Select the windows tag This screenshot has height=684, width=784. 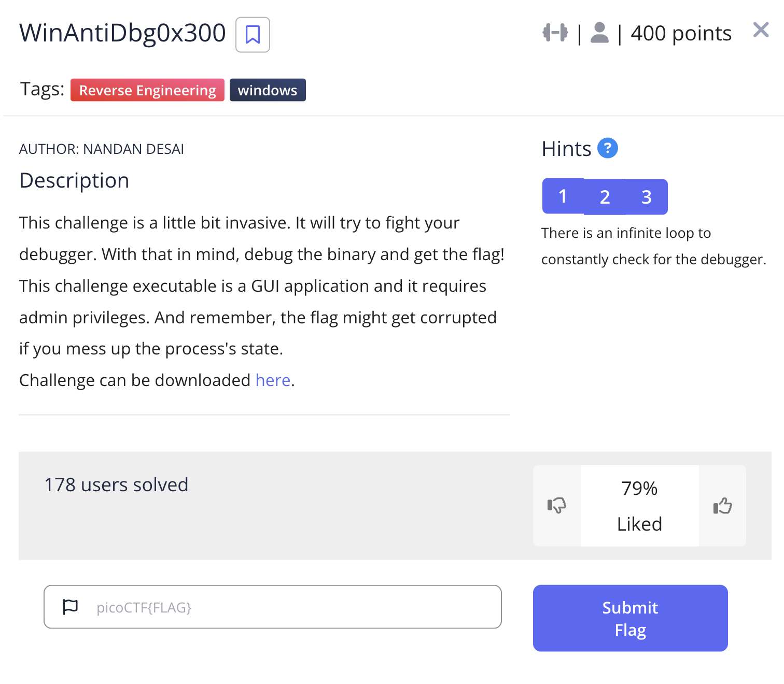268,90
